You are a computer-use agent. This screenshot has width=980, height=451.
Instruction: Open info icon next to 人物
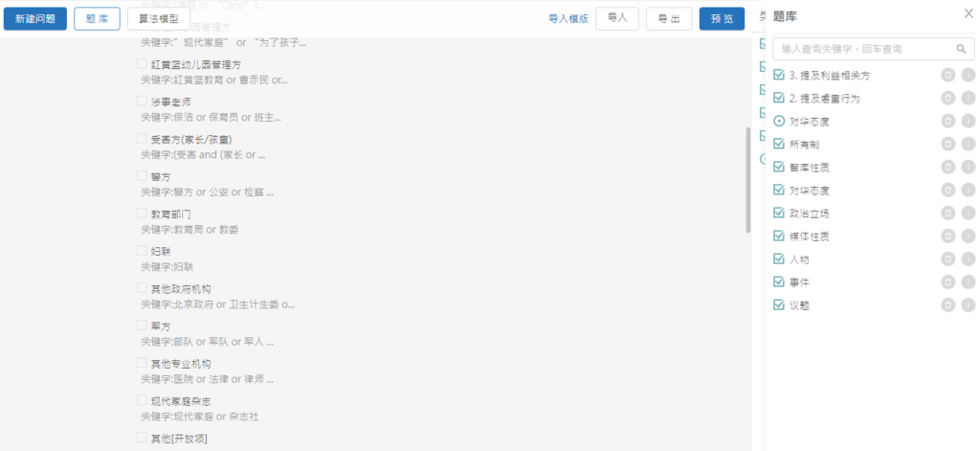point(968,259)
